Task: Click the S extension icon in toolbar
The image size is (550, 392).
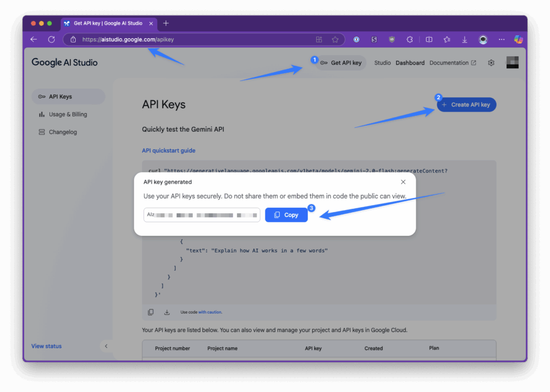Action: pyautogui.click(x=374, y=40)
